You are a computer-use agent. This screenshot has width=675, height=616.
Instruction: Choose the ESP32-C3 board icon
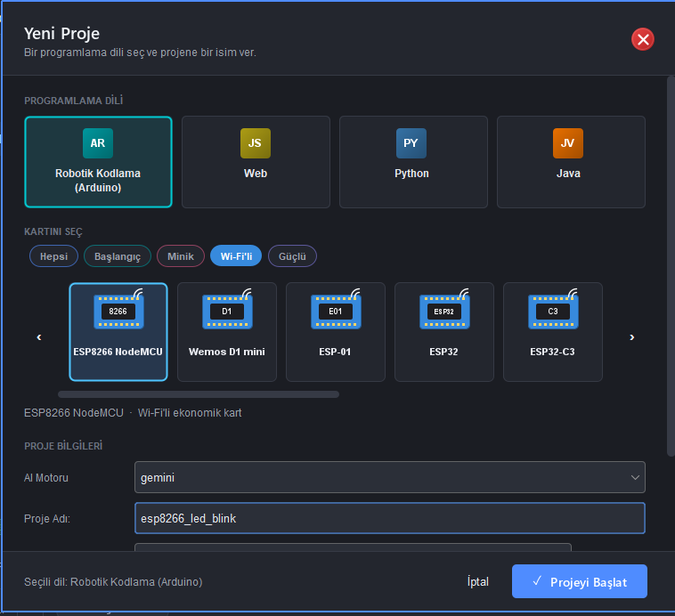[x=553, y=310]
